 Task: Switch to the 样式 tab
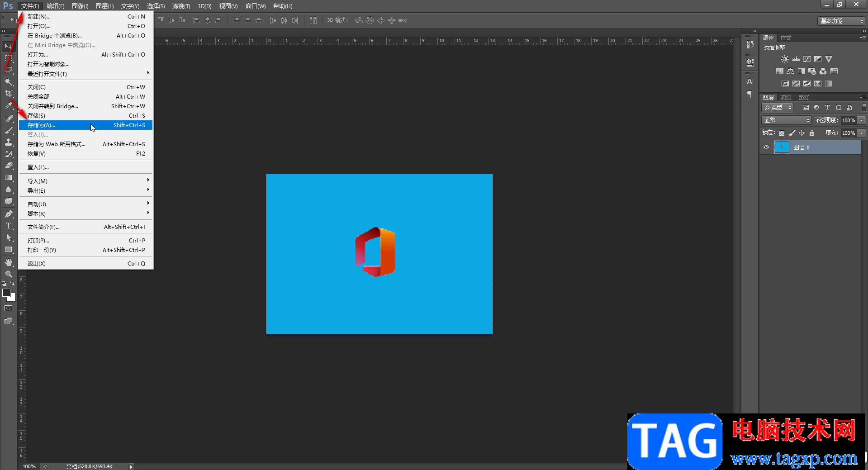tap(786, 38)
